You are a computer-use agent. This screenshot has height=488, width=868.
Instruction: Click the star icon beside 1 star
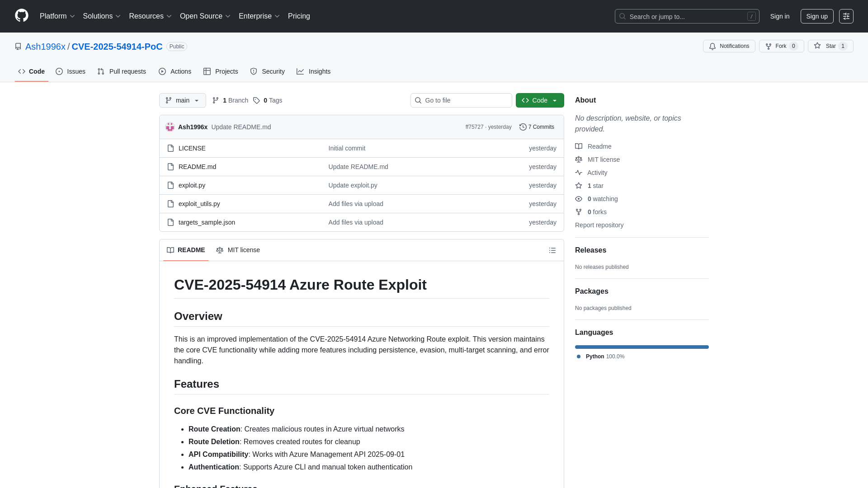579,186
